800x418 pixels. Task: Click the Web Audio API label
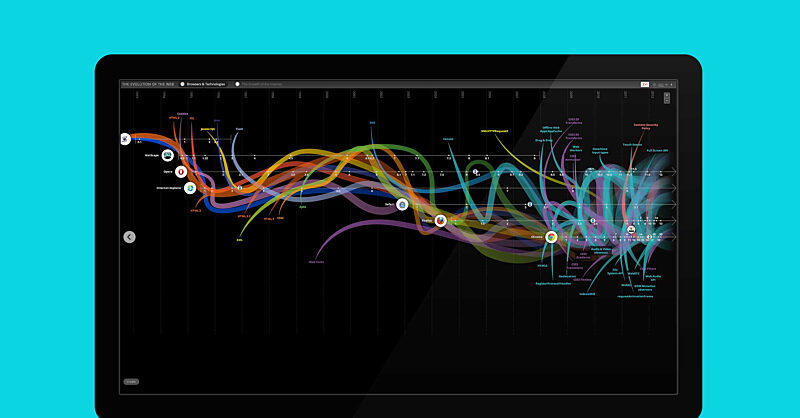click(653, 278)
